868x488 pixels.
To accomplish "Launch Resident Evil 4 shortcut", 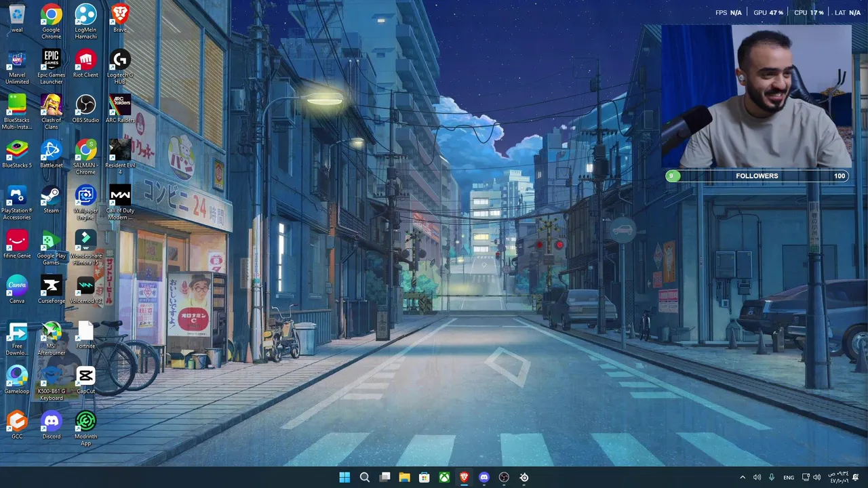I will [x=120, y=157].
